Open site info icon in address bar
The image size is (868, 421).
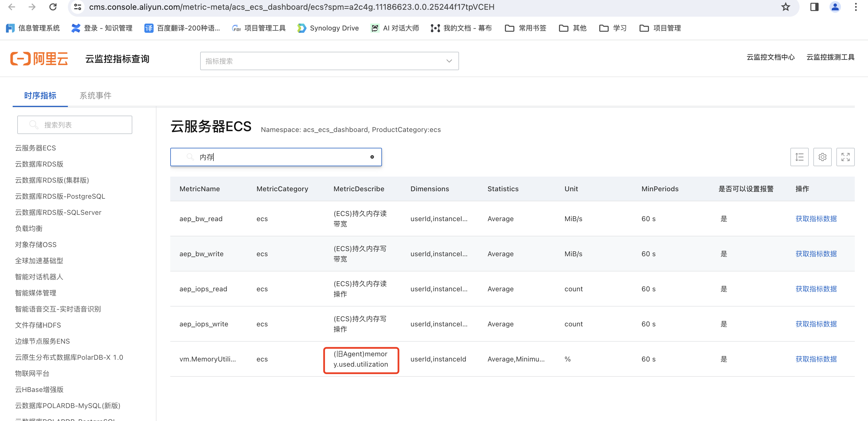(78, 7)
